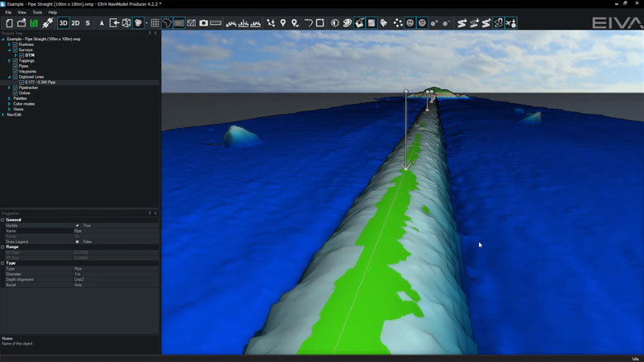Collapse the General properties section
The height and width of the screenshot is (362, 644).
3,220
